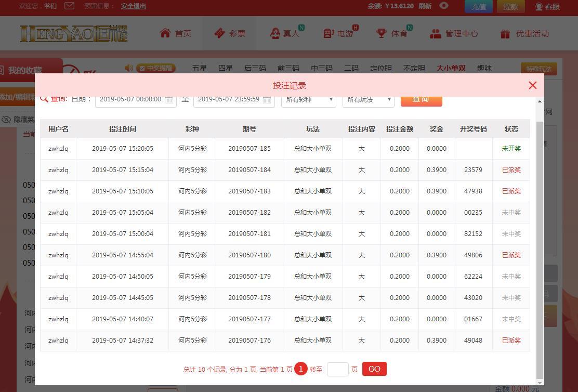Click draw number 23579
The height and width of the screenshot is (392, 578).
tap(473, 170)
